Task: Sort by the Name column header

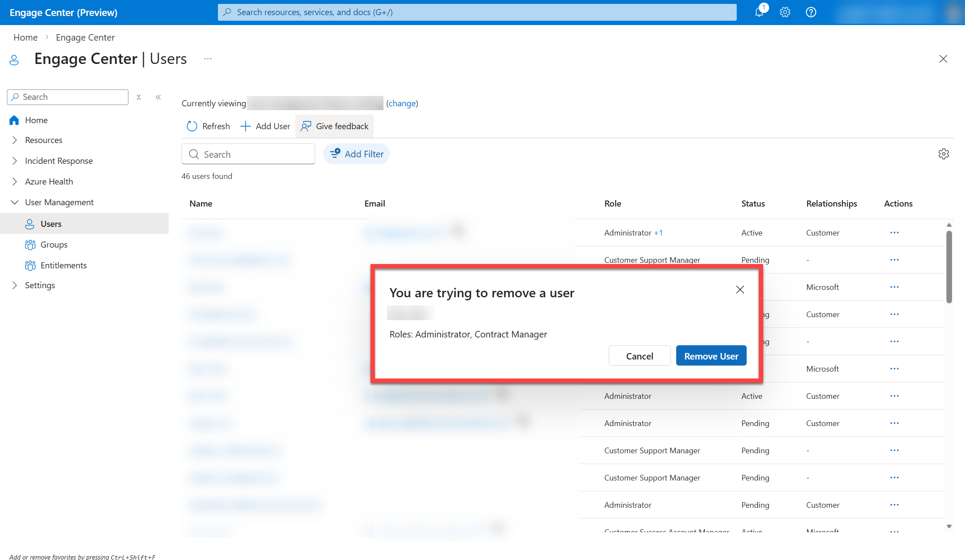Action: click(201, 204)
